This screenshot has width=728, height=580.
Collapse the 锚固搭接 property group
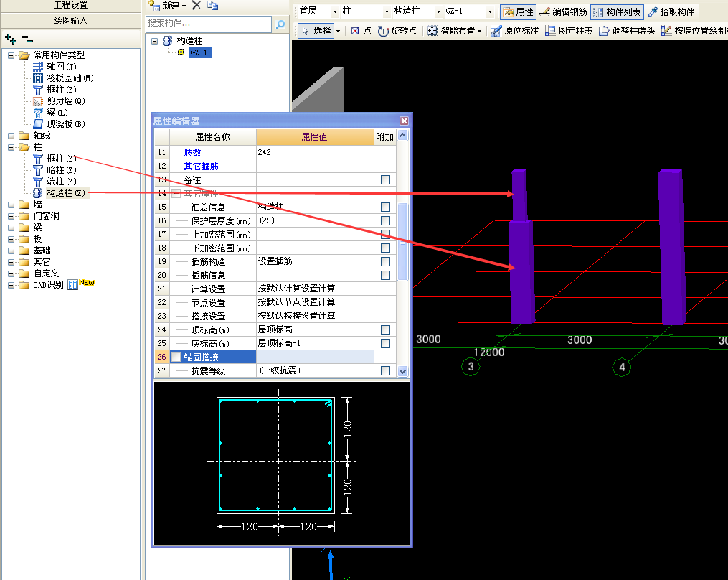pyautogui.click(x=176, y=357)
